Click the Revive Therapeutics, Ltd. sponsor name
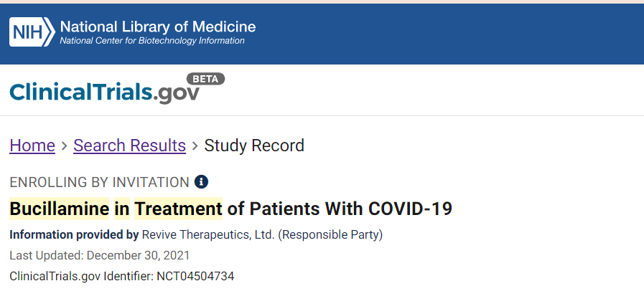Image resolution: width=644 pixels, height=291 pixels. pos(208,235)
